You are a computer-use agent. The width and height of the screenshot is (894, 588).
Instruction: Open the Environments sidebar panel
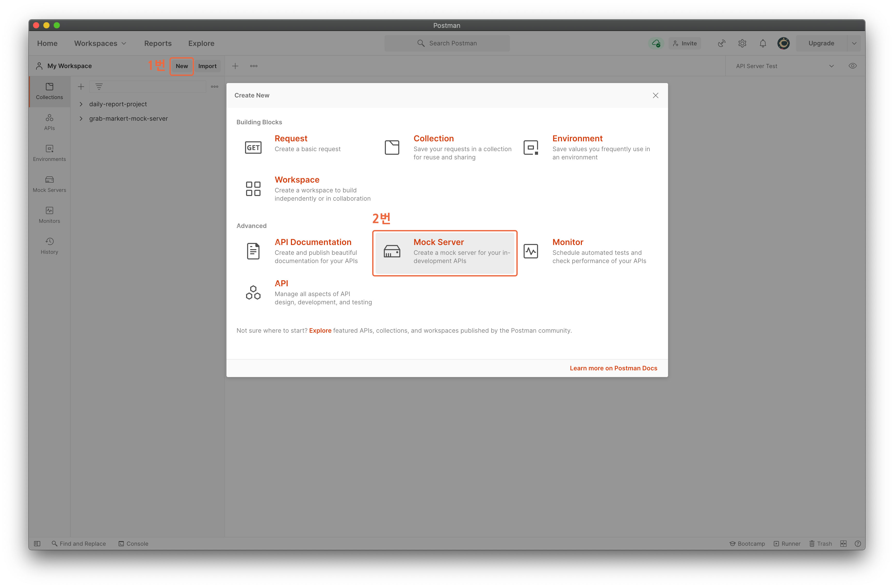pyautogui.click(x=49, y=153)
